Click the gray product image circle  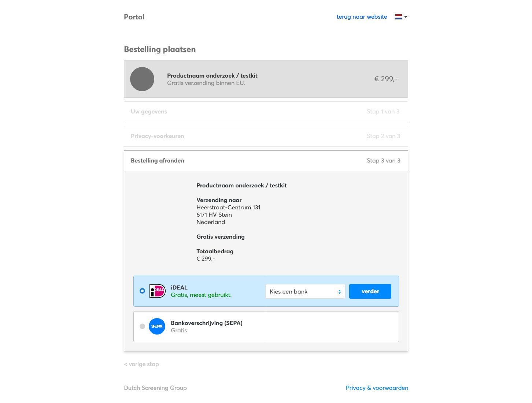(x=142, y=79)
